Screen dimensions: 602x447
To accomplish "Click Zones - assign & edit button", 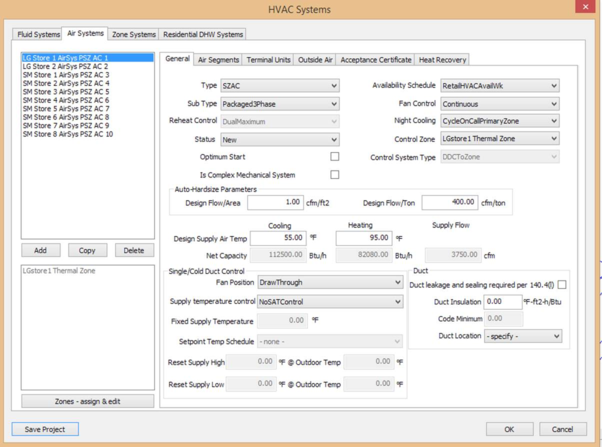I will pos(88,401).
